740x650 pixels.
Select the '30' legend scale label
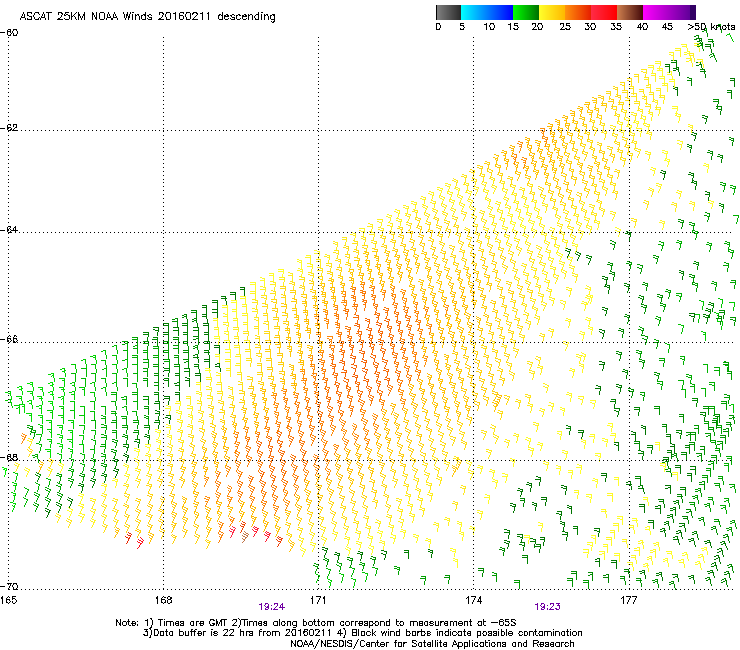click(590, 27)
